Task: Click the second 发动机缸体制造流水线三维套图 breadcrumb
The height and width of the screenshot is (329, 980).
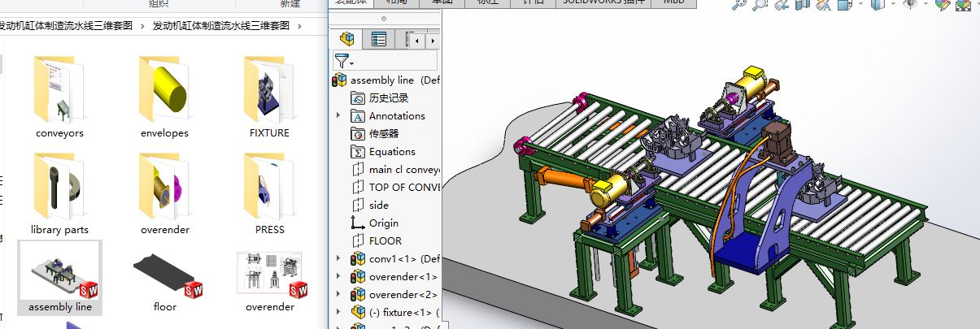Action: pyautogui.click(x=221, y=25)
